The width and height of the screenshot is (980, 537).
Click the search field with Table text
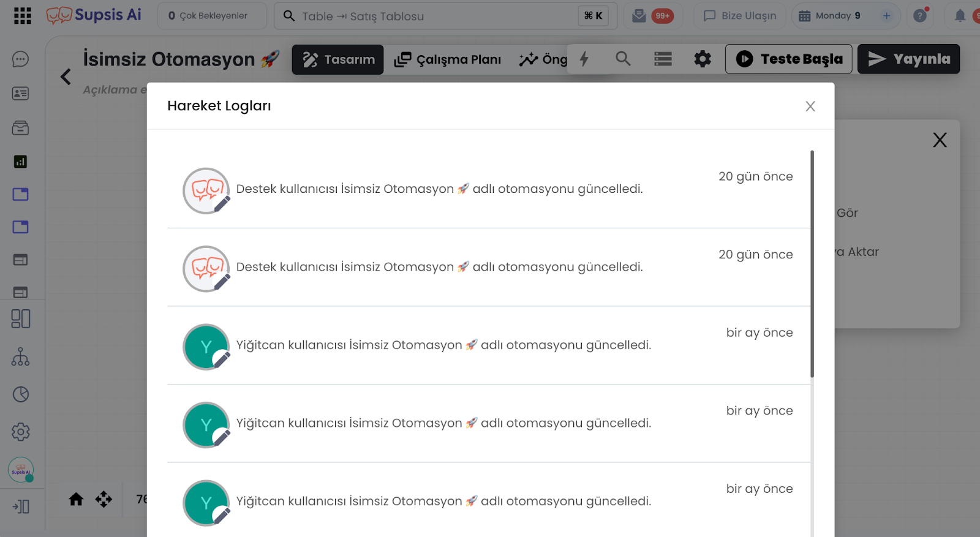tap(429, 17)
